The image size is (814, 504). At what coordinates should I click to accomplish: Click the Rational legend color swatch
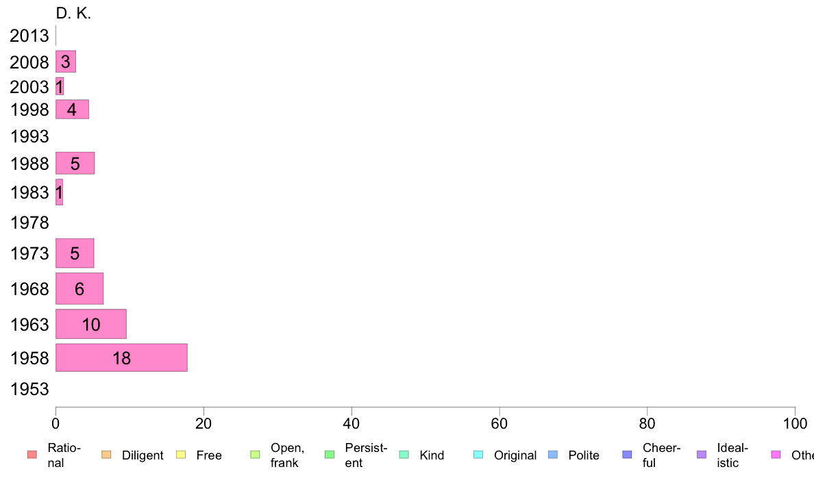pyautogui.click(x=32, y=455)
